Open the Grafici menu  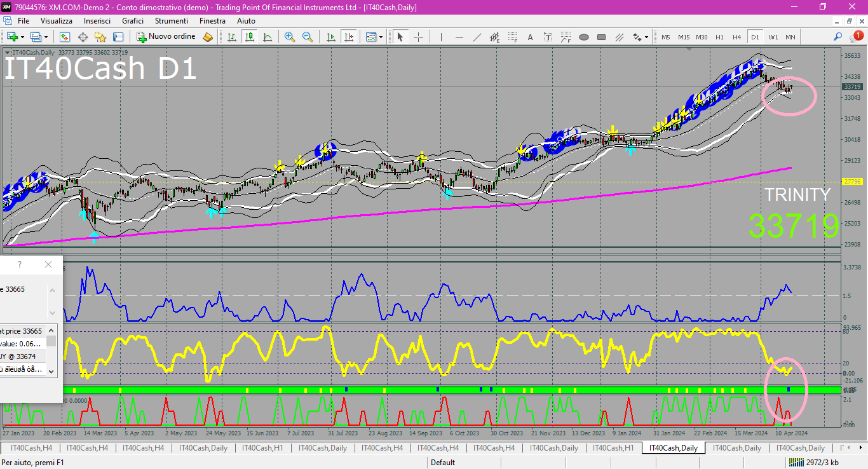tap(133, 21)
